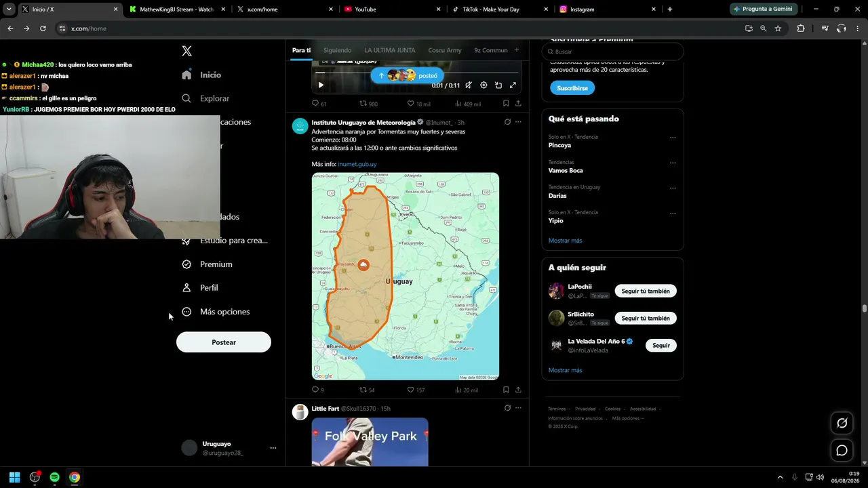Repost the top video post (980)
The width and height of the screenshot is (868, 488).
point(368,104)
